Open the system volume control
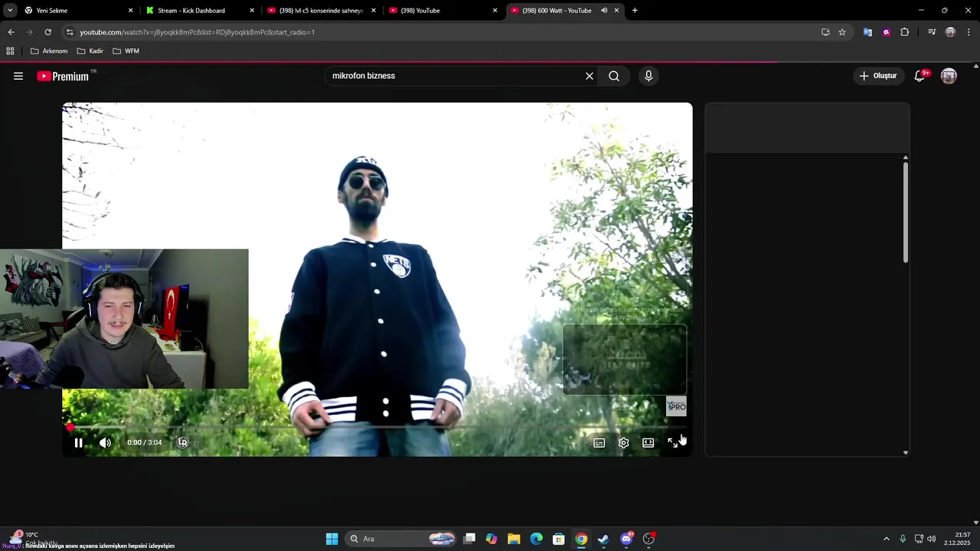Screen dimensions: 980x551 pyautogui.click(x=932, y=539)
